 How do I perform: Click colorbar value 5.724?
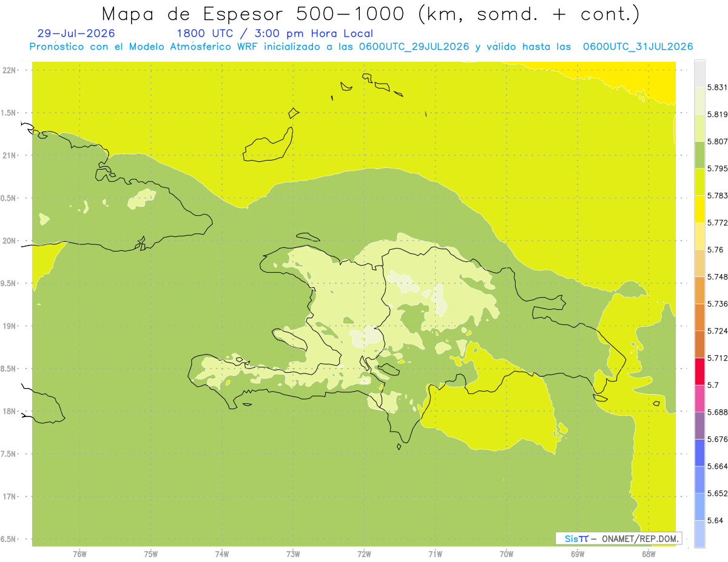[717, 331]
